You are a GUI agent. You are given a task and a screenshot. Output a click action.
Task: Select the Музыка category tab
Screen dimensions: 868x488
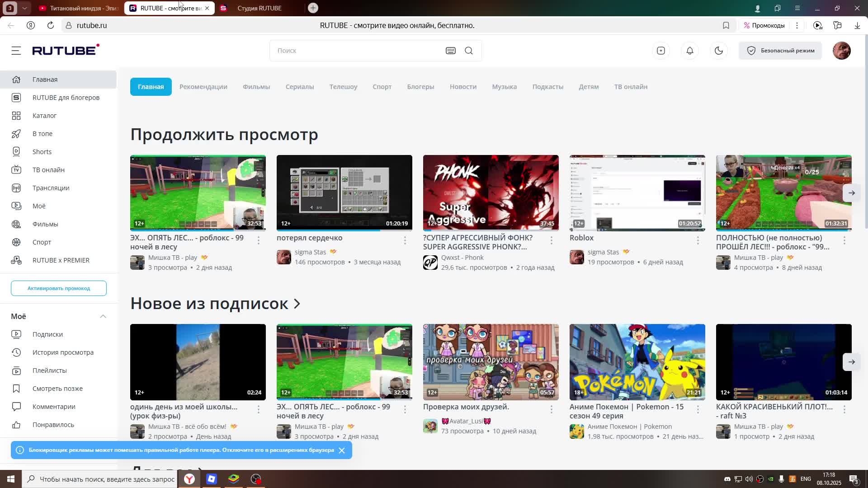coord(504,87)
